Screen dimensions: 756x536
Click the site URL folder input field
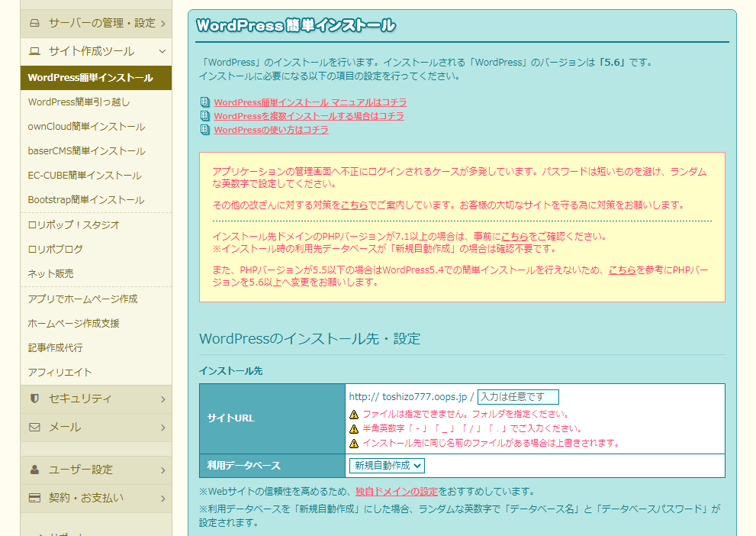coord(518,397)
